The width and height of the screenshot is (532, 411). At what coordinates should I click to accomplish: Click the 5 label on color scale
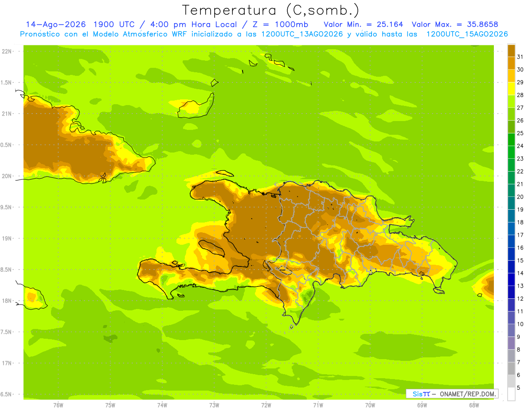518,388
